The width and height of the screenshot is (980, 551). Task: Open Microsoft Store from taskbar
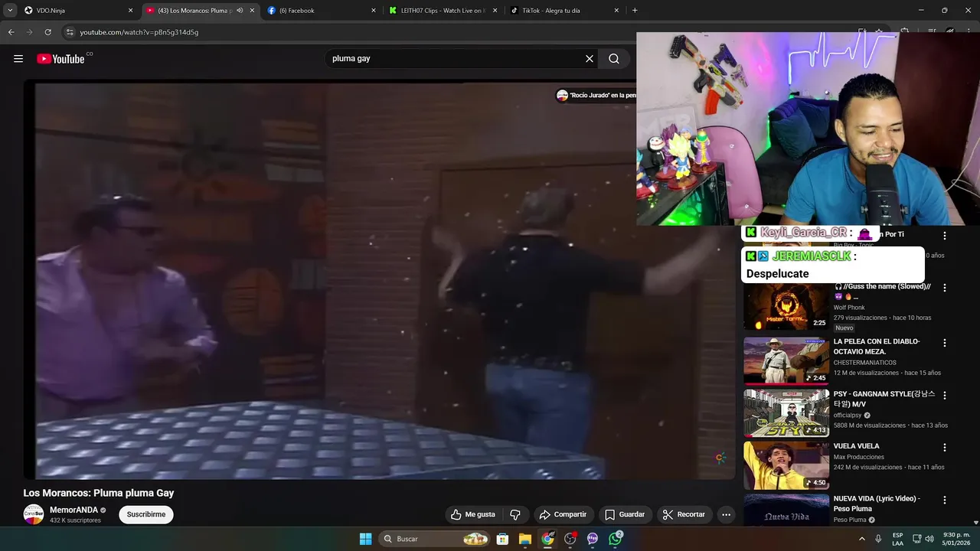[502, 539]
